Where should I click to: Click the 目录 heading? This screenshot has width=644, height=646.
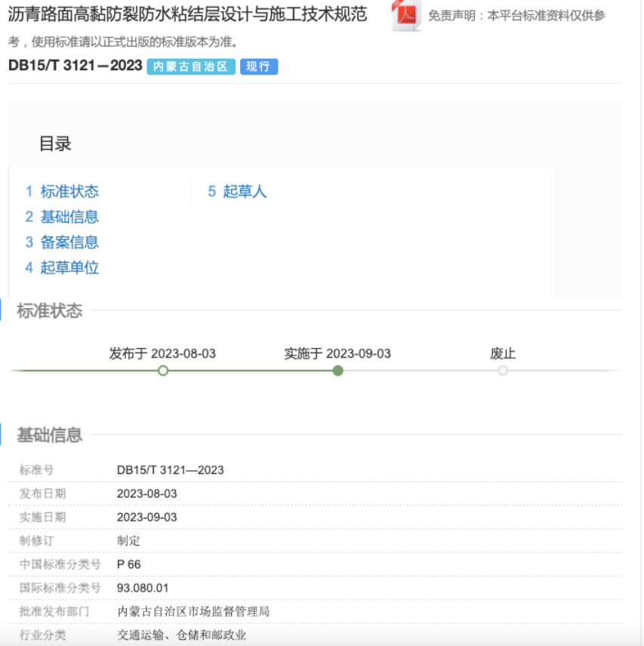[x=55, y=144]
